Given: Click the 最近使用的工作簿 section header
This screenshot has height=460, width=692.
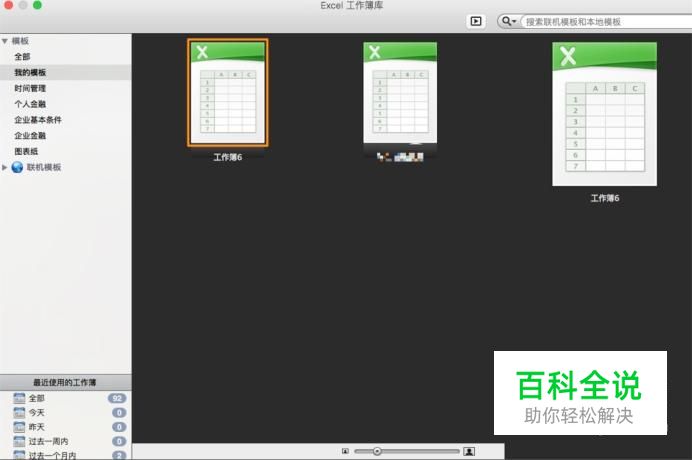Looking at the screenshot, I should pos(65,382).
